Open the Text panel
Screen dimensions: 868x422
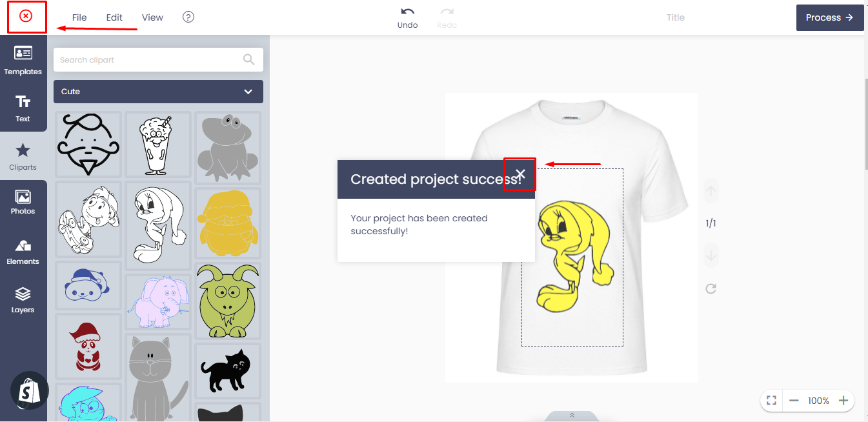point(23,108)
